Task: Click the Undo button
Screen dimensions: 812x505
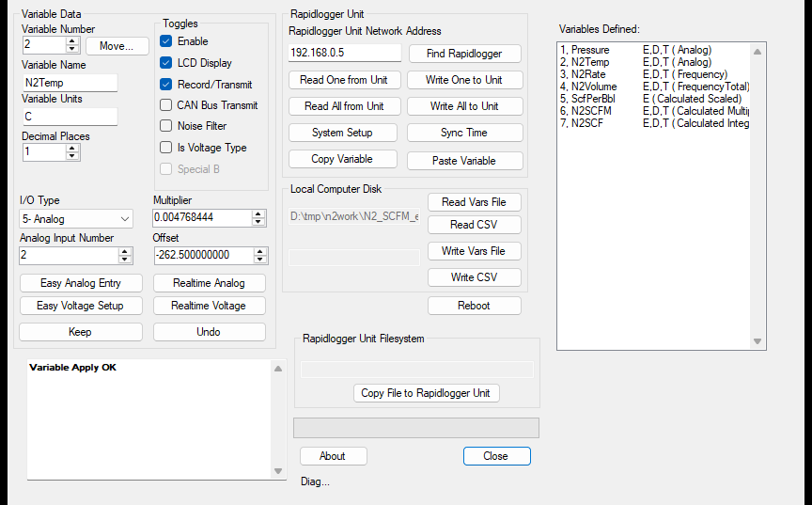Action: click(x=210, y=332)
